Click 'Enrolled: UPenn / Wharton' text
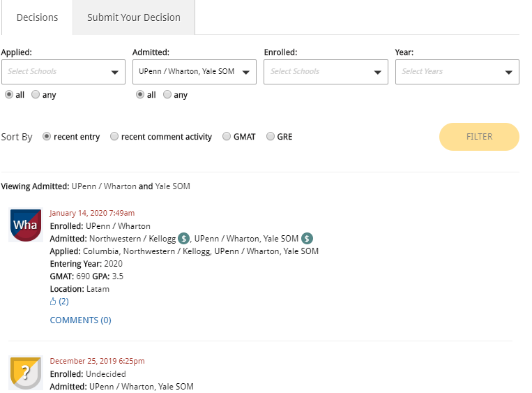532x393 pixels. click(x=100, y=226)
